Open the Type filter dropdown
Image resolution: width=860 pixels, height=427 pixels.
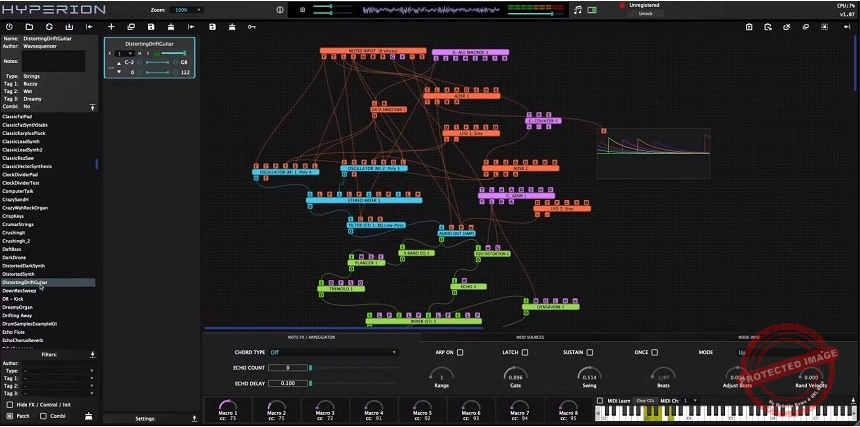pos(59,371)
